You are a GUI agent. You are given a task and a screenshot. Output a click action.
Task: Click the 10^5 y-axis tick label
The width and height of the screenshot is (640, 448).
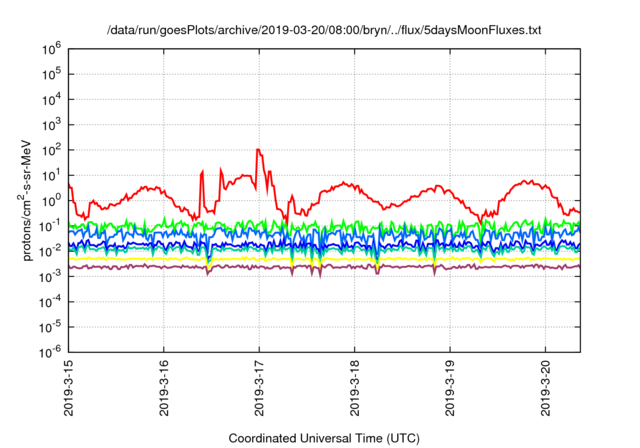[x=51, y=75]
